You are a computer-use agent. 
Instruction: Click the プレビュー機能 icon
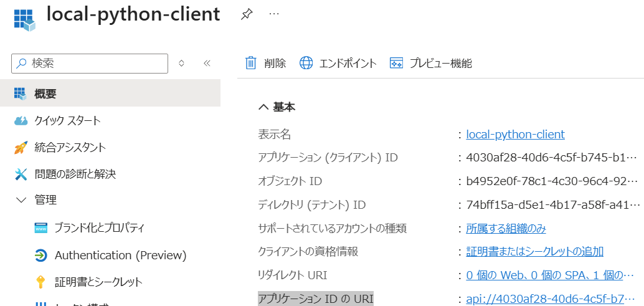pos(396,63)
